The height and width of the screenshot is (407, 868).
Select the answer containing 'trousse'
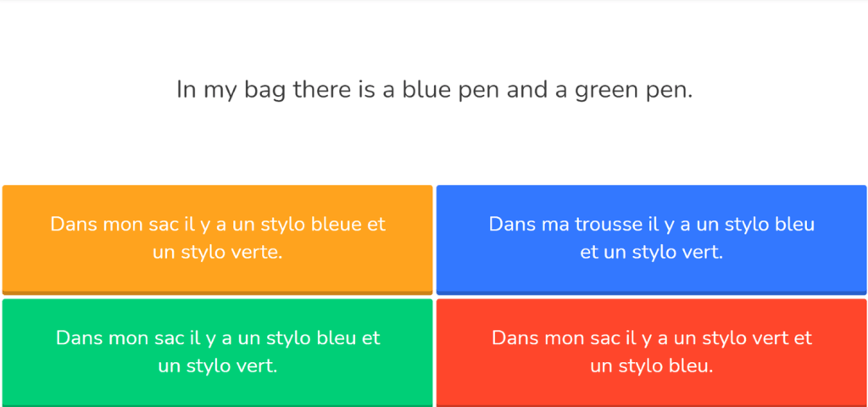pos(651,238)
